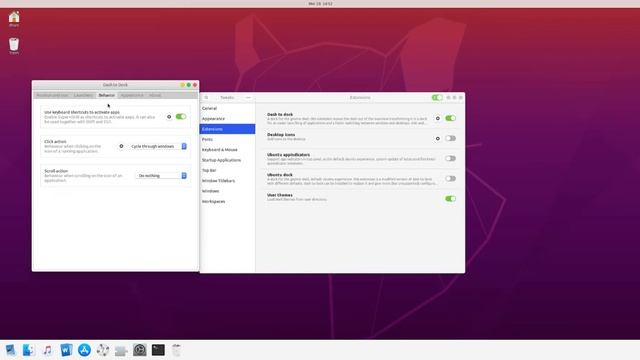Open Dash to dock extension settings gear
640x360 pixels.
pyautogui.click(x=438, y=118)
